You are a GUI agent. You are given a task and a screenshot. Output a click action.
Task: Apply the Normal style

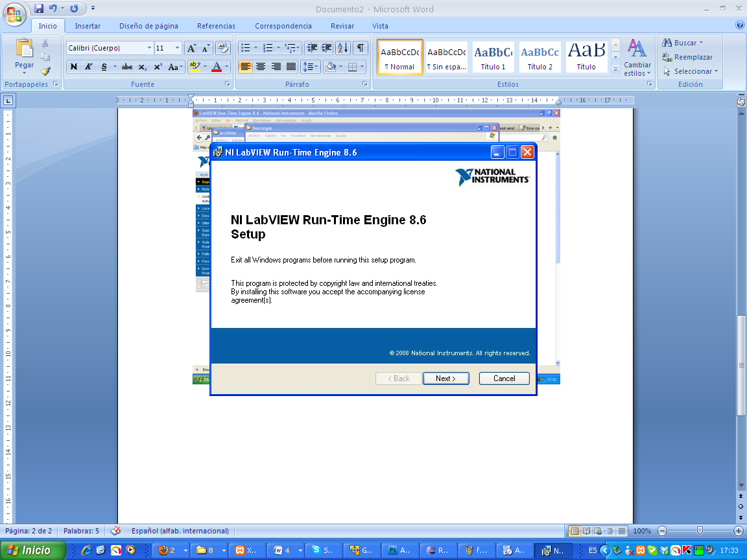(x=399, y=57)
